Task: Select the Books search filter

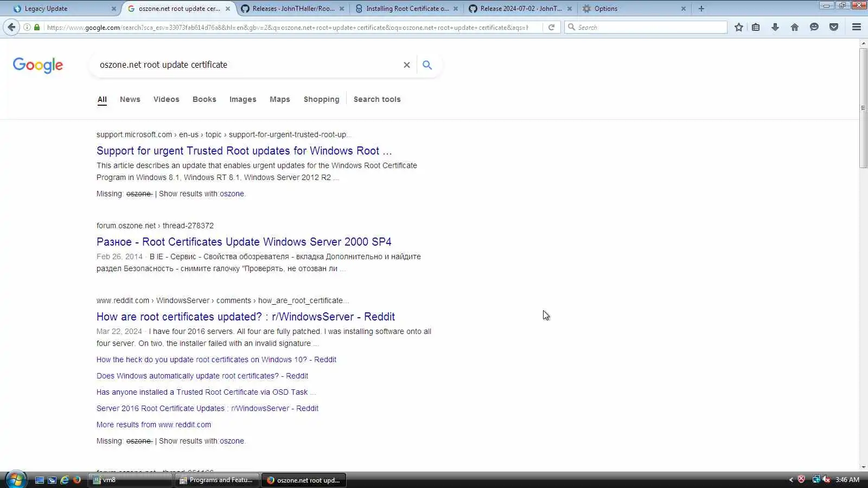Action: point(205,99)
